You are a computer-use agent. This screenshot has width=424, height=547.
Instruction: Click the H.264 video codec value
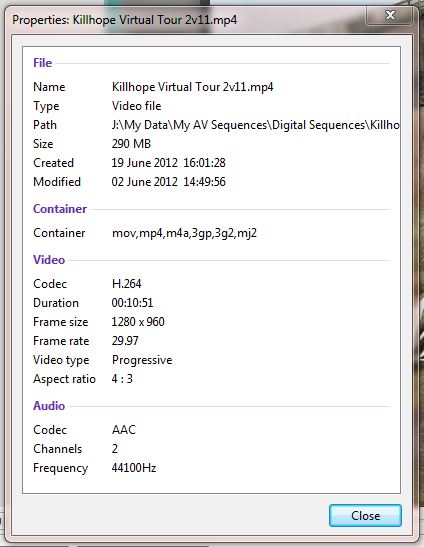coord(127,284)
